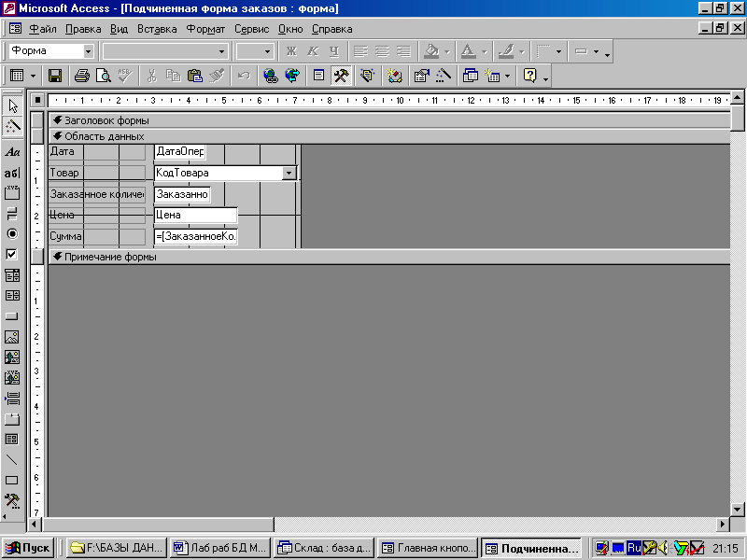This screenshot has height=560, width=747.
Task: Open the Вставка menu
Action: pos(157,29)
